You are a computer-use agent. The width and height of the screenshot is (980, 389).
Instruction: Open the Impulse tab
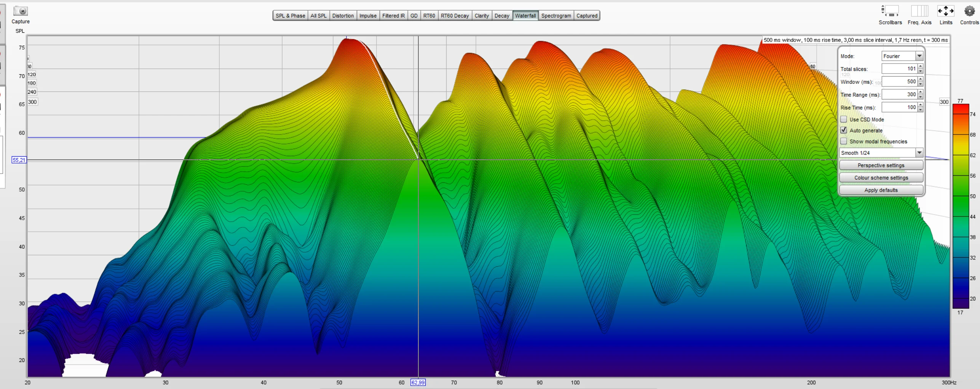click(x=368, y=16)
